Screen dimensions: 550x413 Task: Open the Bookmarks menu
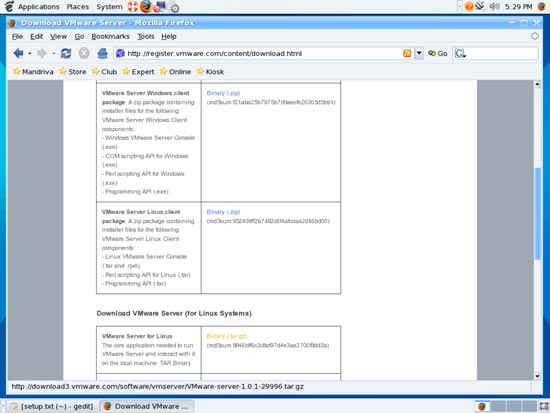(x=110, y=36)
